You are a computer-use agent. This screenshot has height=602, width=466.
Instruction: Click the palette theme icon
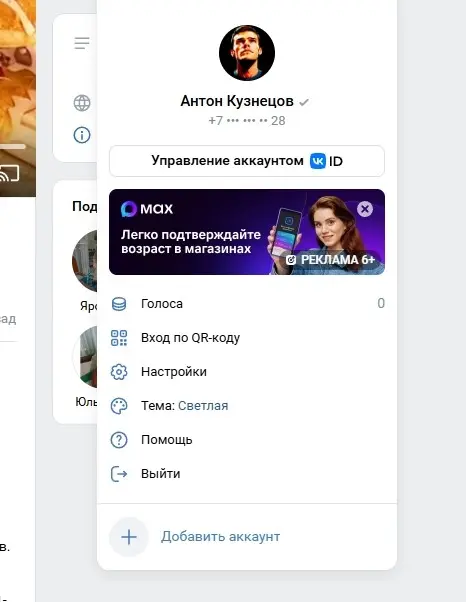coord(119,406)
